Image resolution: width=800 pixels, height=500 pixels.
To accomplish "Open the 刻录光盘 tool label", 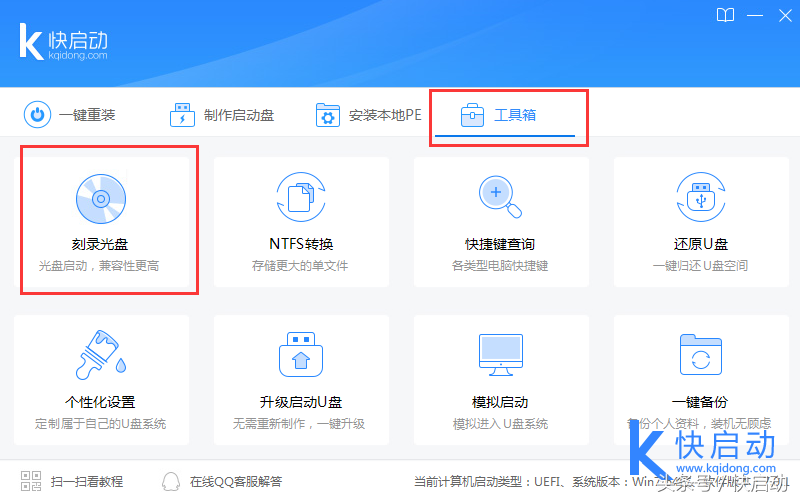I will (100, 244).
